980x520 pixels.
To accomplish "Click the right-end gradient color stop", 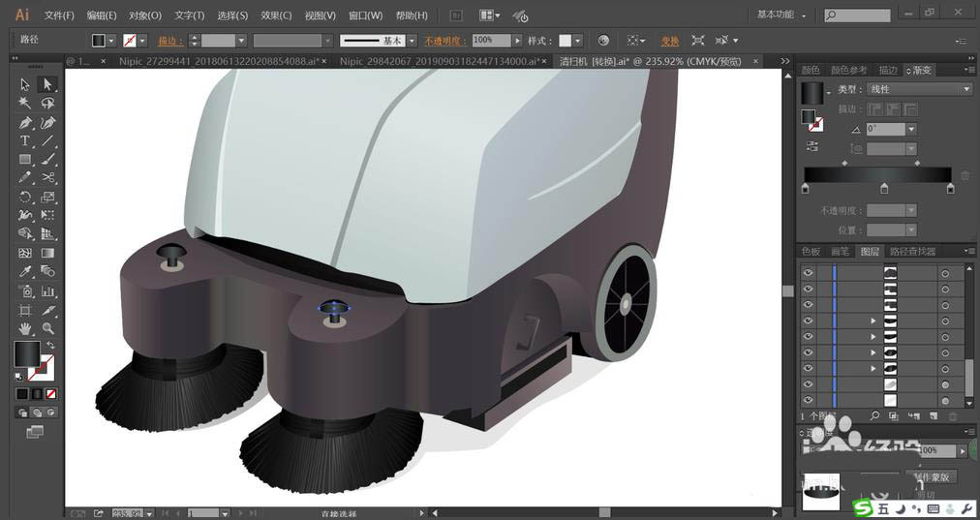I will click(x=951, y=188).
